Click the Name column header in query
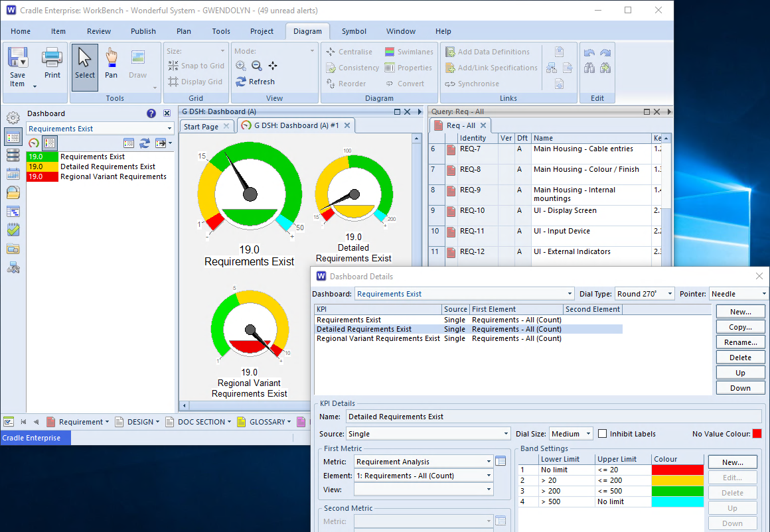 (x=591, y=139)
